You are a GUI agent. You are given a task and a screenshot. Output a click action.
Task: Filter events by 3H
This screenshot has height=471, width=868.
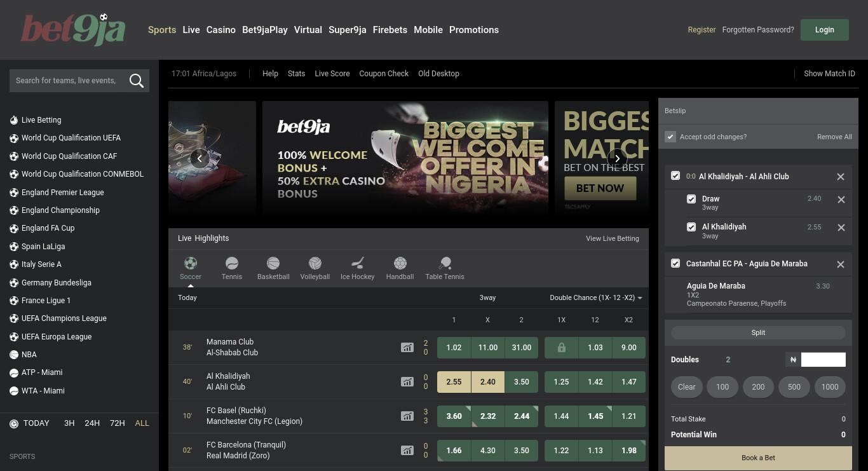[69, 423]
